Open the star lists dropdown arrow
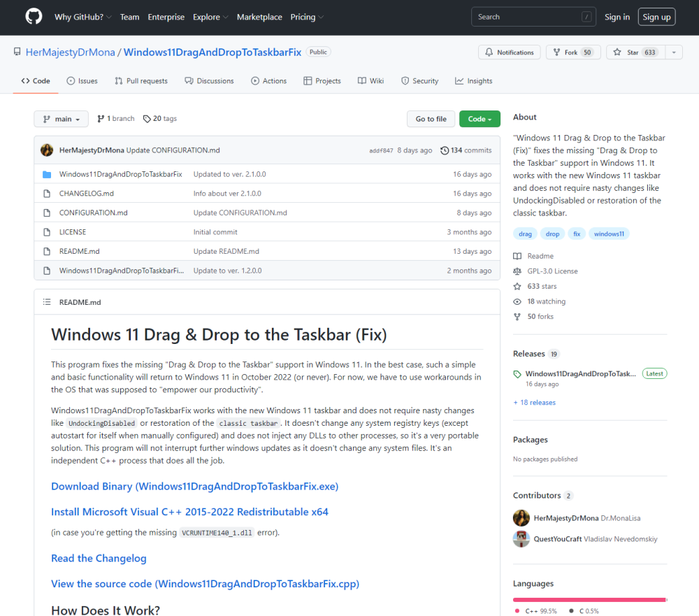 (x=674, y=52)
